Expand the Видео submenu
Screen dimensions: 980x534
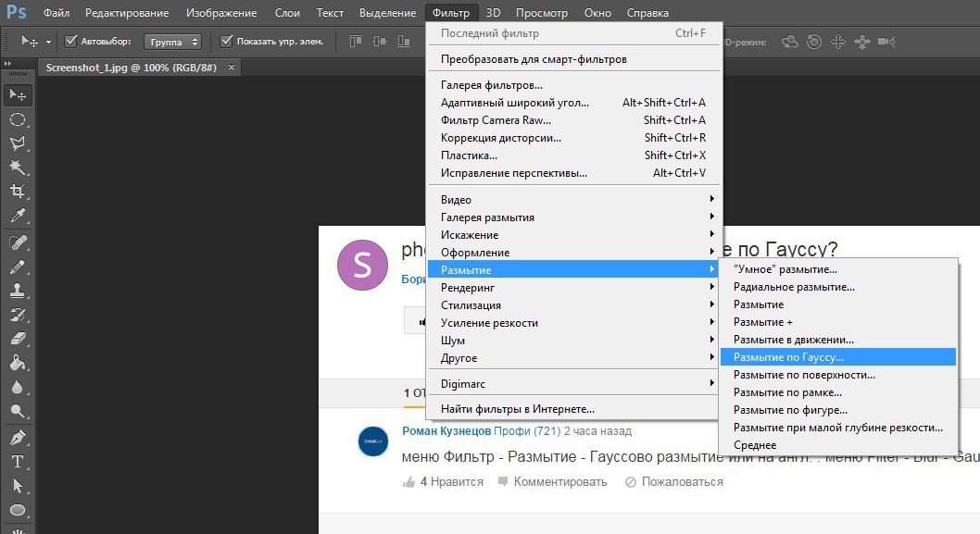coord(573,199)
